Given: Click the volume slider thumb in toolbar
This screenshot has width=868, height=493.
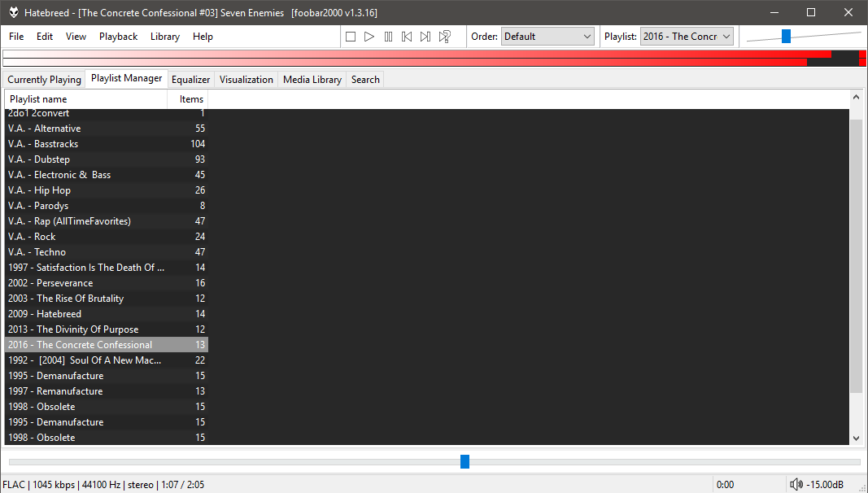Looking at the screenshot, I should (x=786, y=37).
